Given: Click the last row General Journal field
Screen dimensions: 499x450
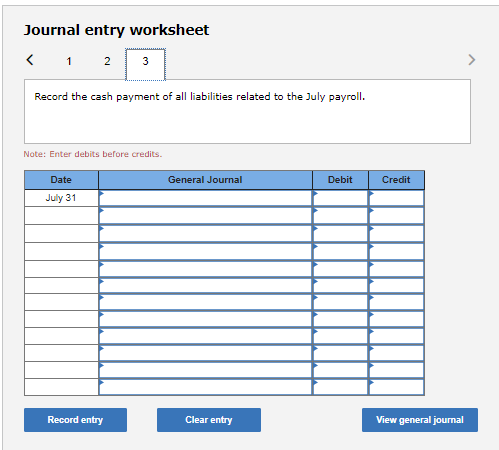Looking at the screenshot, I should click(x=205, y=387).
